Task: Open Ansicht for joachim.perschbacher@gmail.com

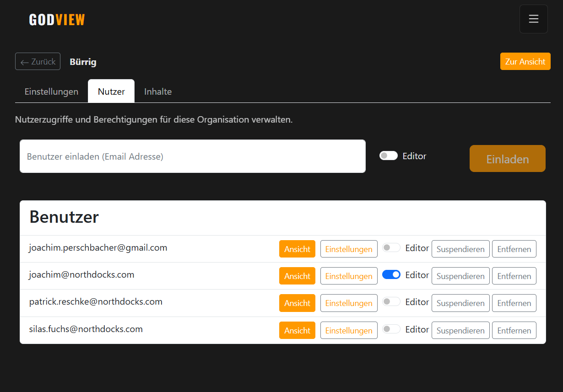Action: tap(297, 249)
